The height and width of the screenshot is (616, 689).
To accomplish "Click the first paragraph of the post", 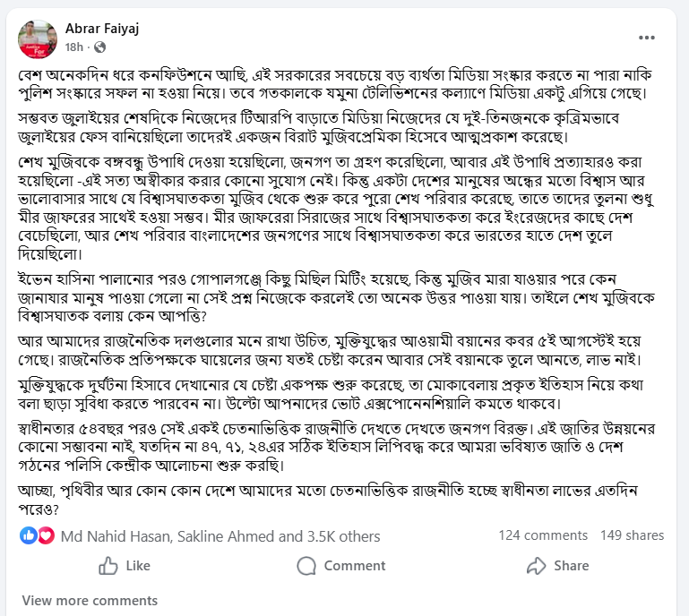I will [339, 84].
